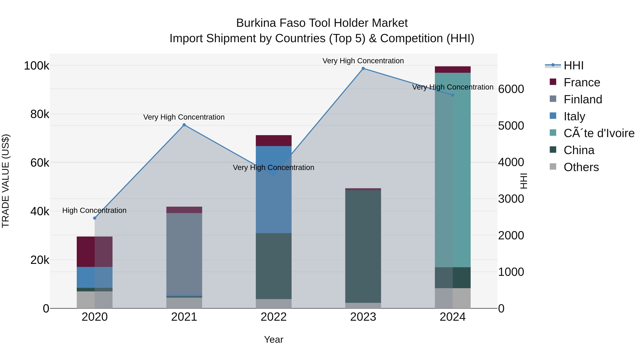Select the China segment of 2023 bar
The image size is (644, 362).
pos(363,247)
